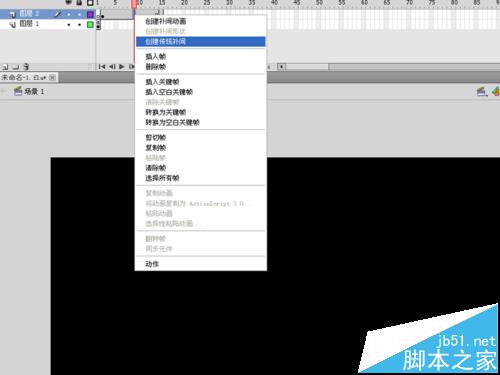Click purple outline swatch of 图层 2
This screenshot has height=375, width=500.
tap(90, 14)
